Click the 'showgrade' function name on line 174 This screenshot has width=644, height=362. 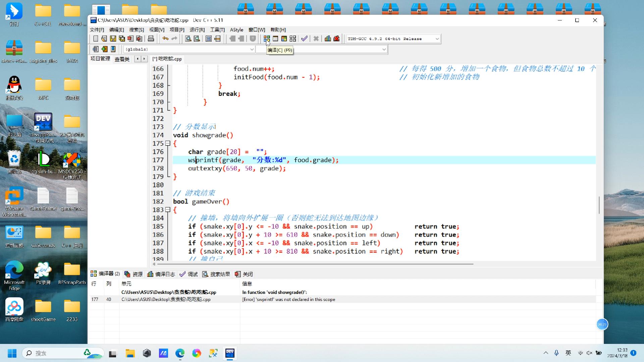[x=209, y=135]
